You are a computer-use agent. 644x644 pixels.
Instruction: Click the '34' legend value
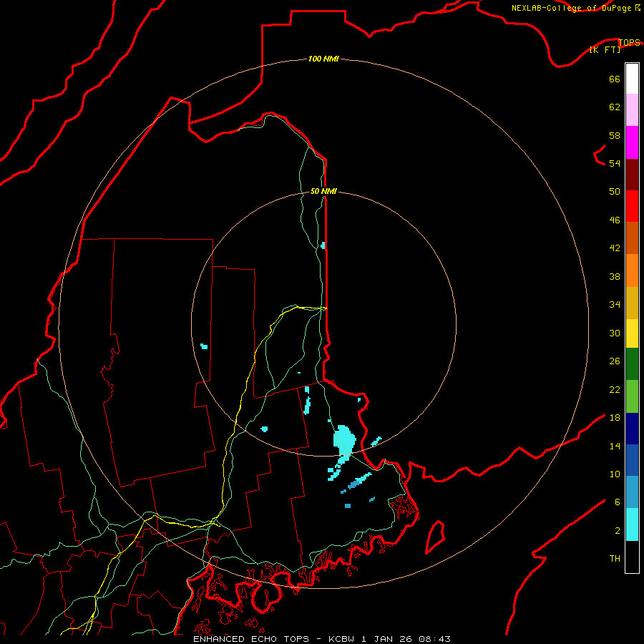point(615,305)
